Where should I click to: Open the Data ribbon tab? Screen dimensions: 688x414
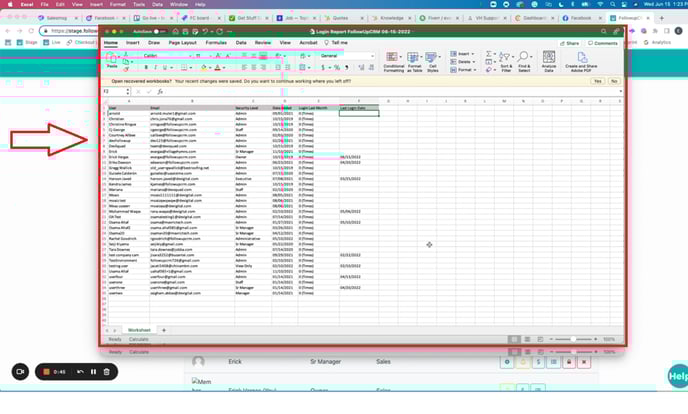[x=241, y=43]
